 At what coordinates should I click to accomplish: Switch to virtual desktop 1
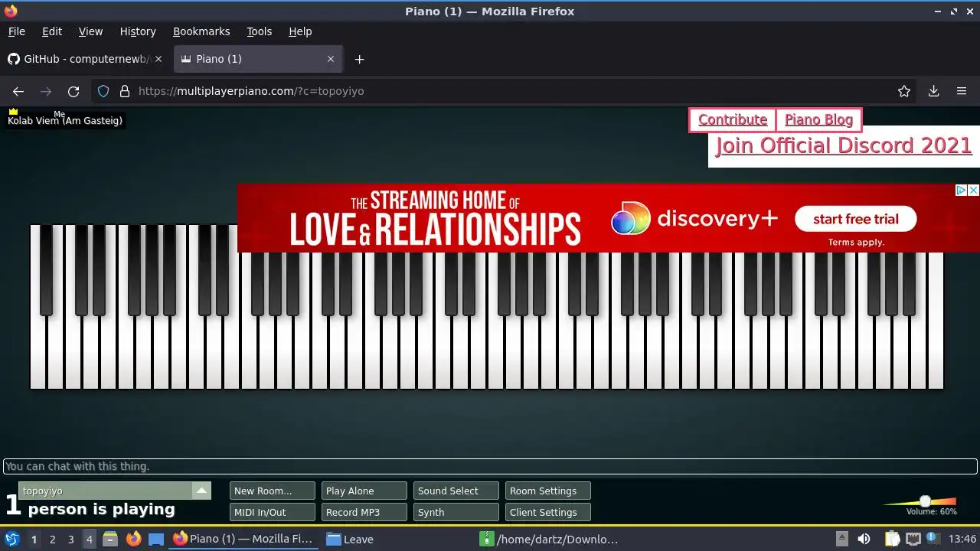point(34,539)
